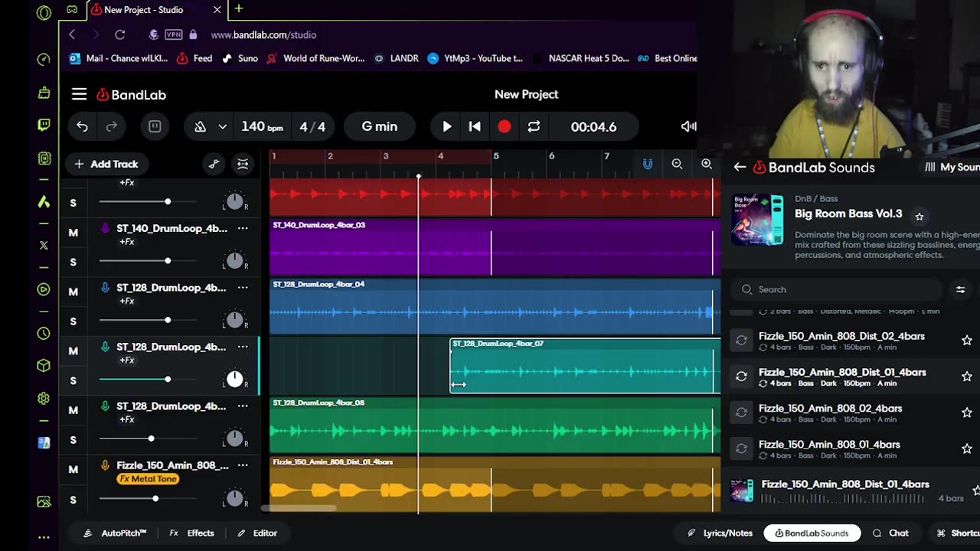This screenshot has width=980, height=551.
Task: Preview Fizzle_150_Amin_808_Dist_02_4bars loop
Action: pyautogui.click(x=741, y=341)
